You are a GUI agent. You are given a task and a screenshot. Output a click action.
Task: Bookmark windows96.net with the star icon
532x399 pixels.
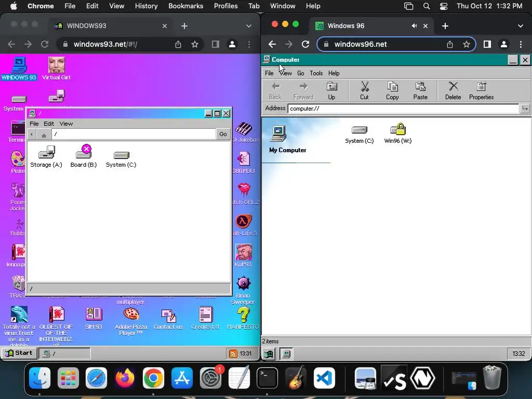pos(467,44)
